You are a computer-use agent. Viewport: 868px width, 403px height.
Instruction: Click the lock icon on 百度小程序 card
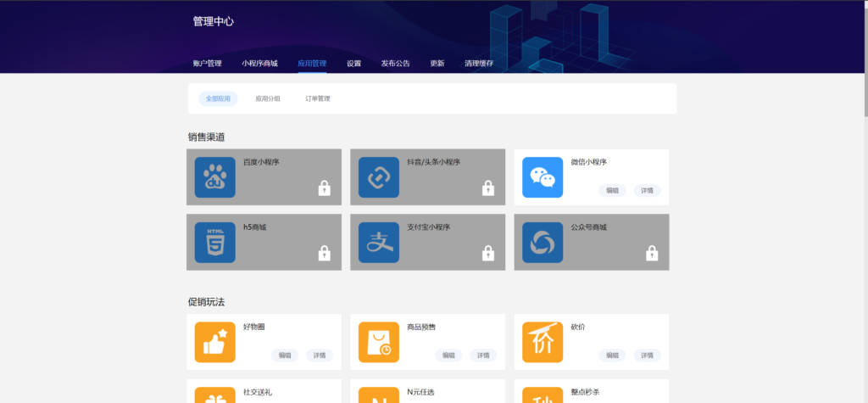324,188
